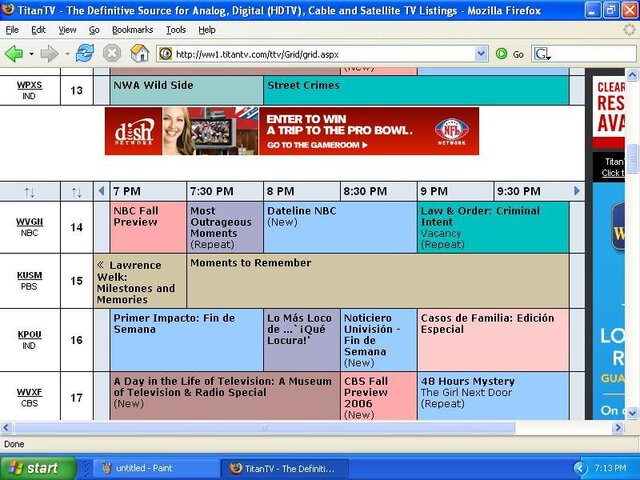Click the vertical scrollbar down arrow
Image resolution: width=640 pixels, height=480 pixels.
point(632,413)
